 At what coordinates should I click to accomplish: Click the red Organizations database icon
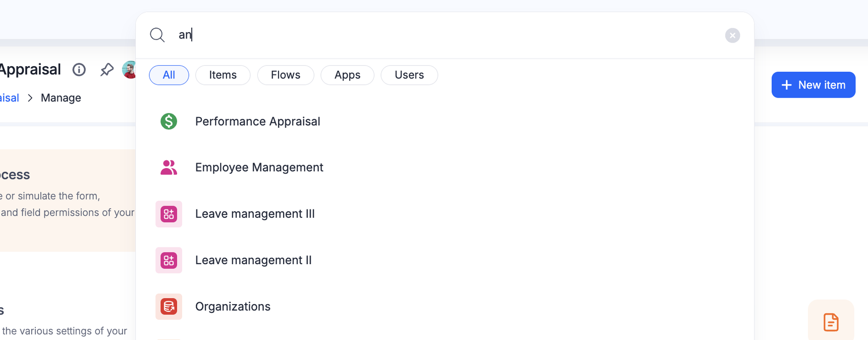169,307
